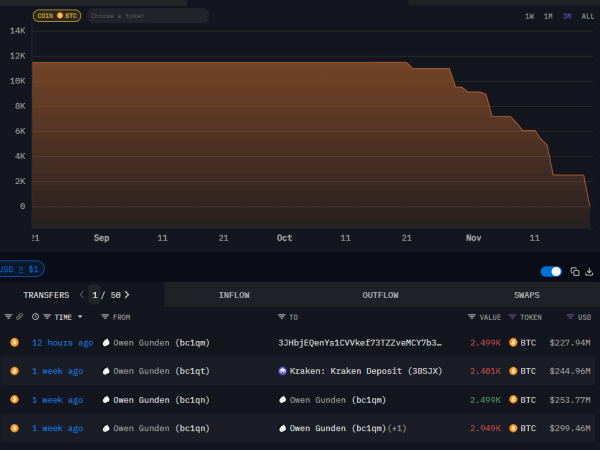Download the transfers data

pyautogui.click(x=589, y=272)
